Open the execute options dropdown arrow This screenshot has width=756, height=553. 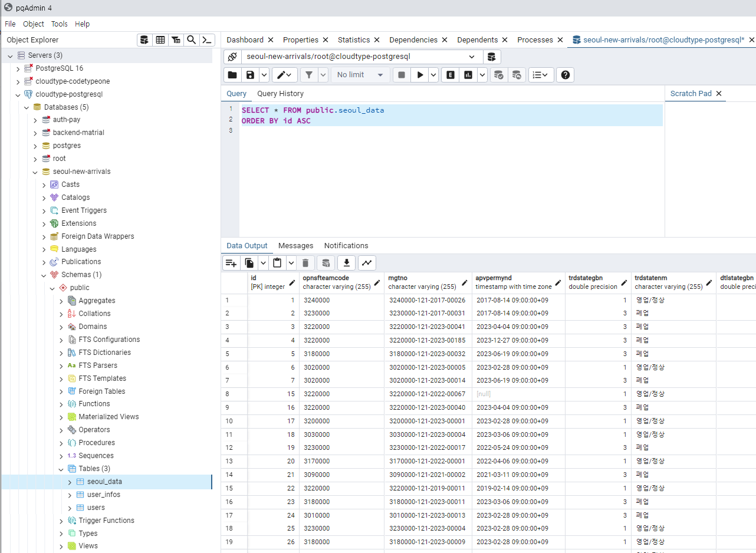(x=433, y=75)
